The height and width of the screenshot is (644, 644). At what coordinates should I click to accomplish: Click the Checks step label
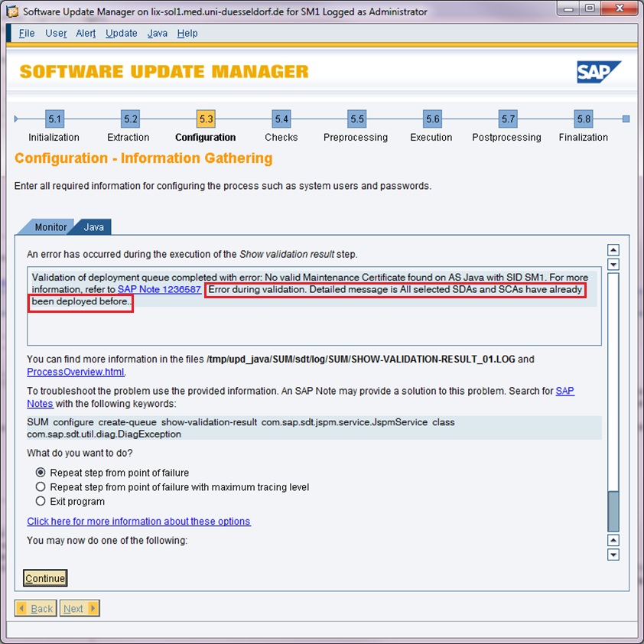click(x=281, y=137)
